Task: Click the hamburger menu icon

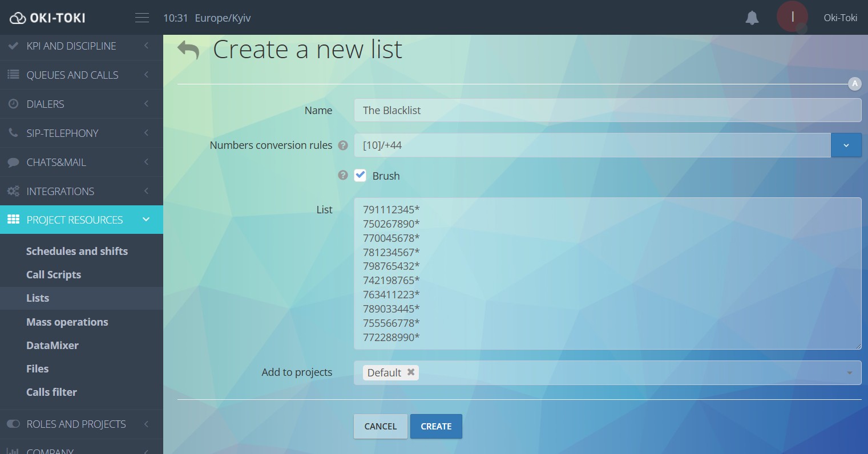Action: pos(142,17)
